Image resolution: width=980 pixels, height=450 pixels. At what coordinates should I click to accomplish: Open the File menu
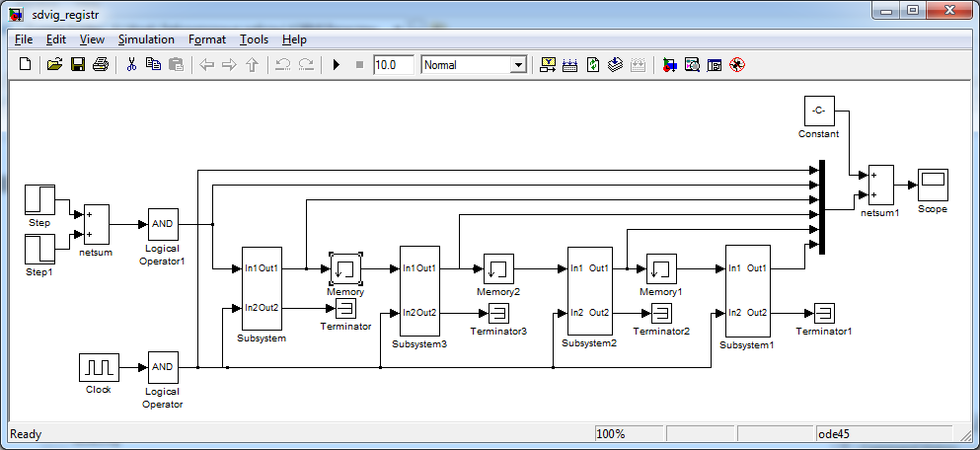pyautogui.click(x=23, y=39)
